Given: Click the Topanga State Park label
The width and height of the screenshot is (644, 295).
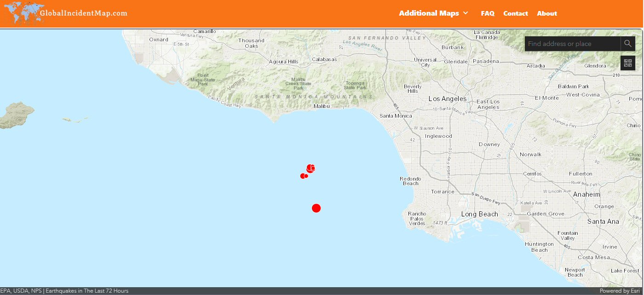Looking at the screenshot, I should (356, 85).
